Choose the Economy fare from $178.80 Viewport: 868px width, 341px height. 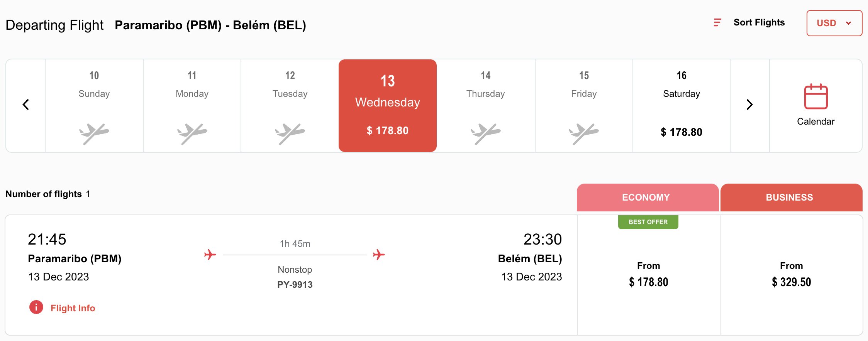648,275
